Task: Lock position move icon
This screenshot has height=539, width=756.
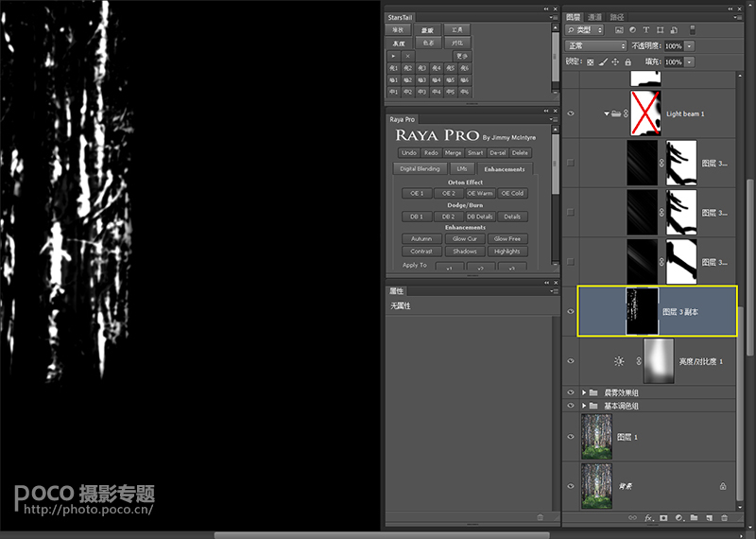Action: (x=615, y=62)
